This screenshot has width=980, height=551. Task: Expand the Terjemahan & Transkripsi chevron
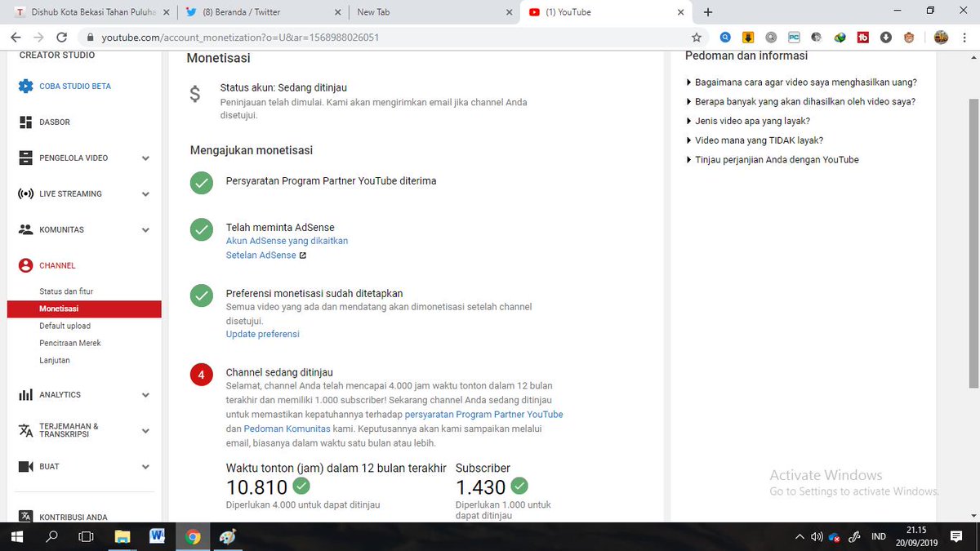pyautogui.click(x=145, y=431)
